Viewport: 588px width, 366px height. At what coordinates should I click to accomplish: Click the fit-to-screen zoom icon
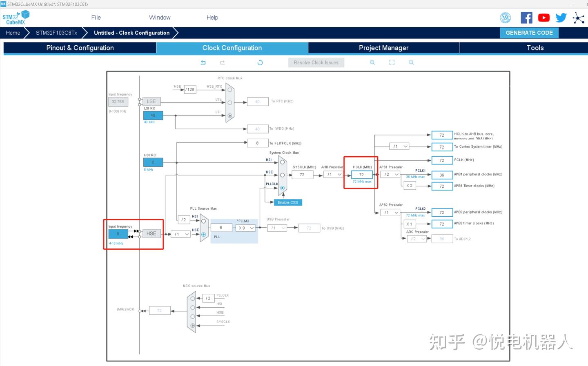392,62
